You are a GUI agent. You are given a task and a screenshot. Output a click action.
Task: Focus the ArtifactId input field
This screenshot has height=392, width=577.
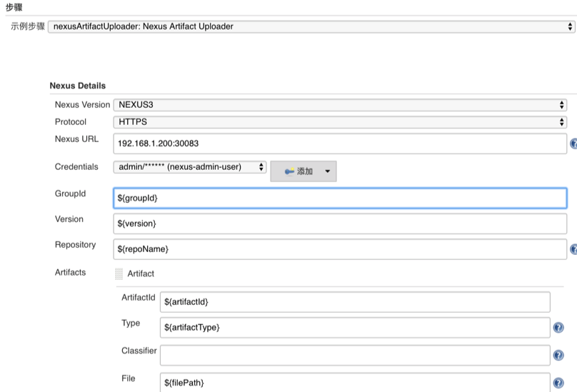coord(355,302)
